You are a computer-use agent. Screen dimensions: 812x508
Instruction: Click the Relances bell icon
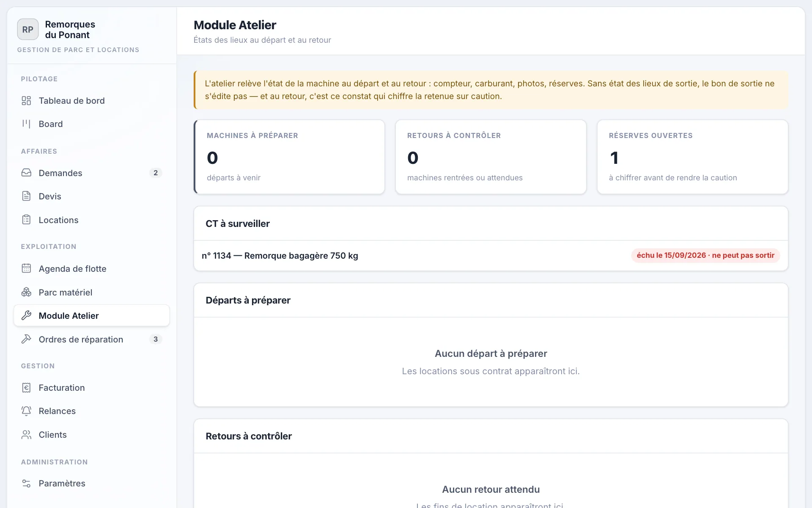26,411
